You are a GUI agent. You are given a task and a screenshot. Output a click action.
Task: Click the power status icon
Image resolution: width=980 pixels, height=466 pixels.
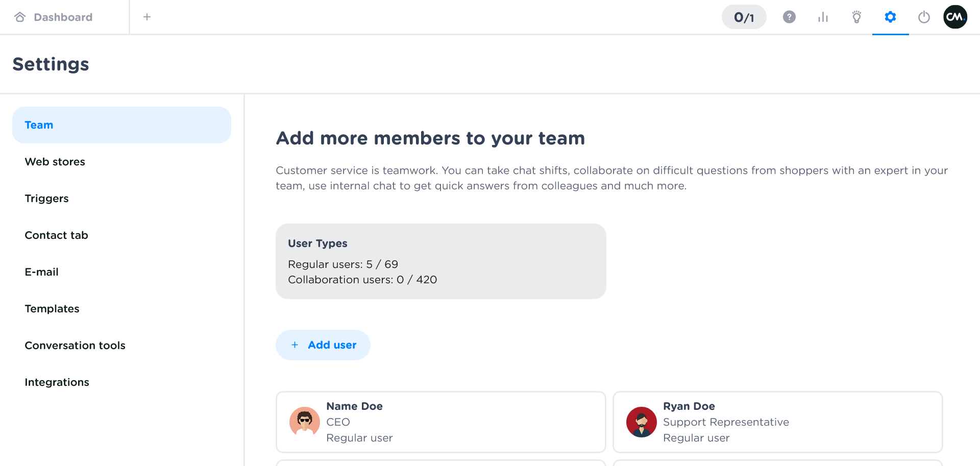tap(924, 17)
